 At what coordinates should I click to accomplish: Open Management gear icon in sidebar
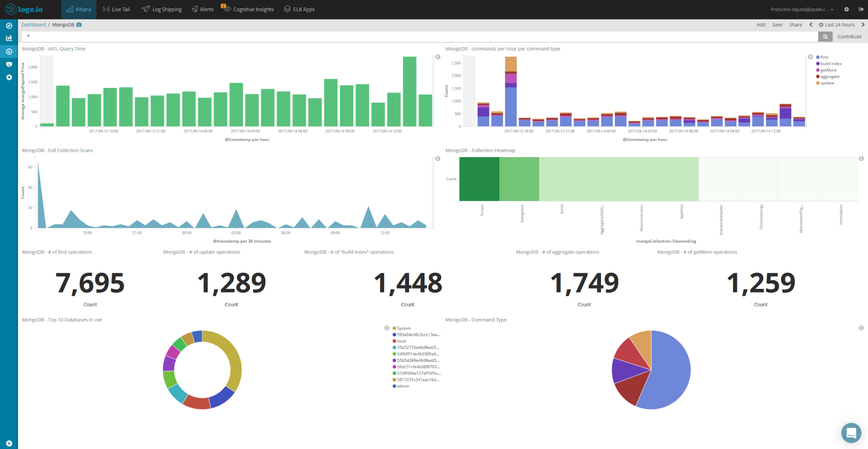[x=9, y=77]
